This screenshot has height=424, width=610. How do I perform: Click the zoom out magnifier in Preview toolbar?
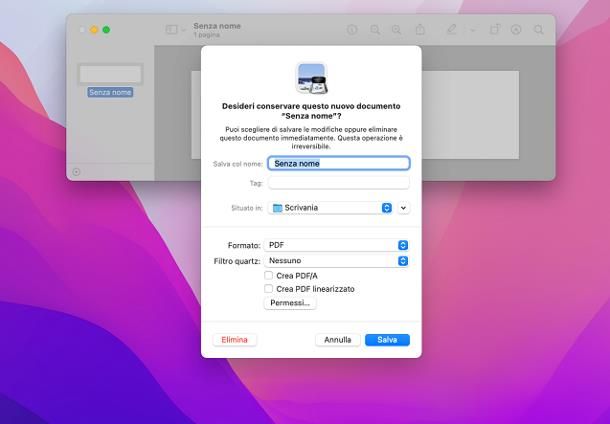click(375, 30)
